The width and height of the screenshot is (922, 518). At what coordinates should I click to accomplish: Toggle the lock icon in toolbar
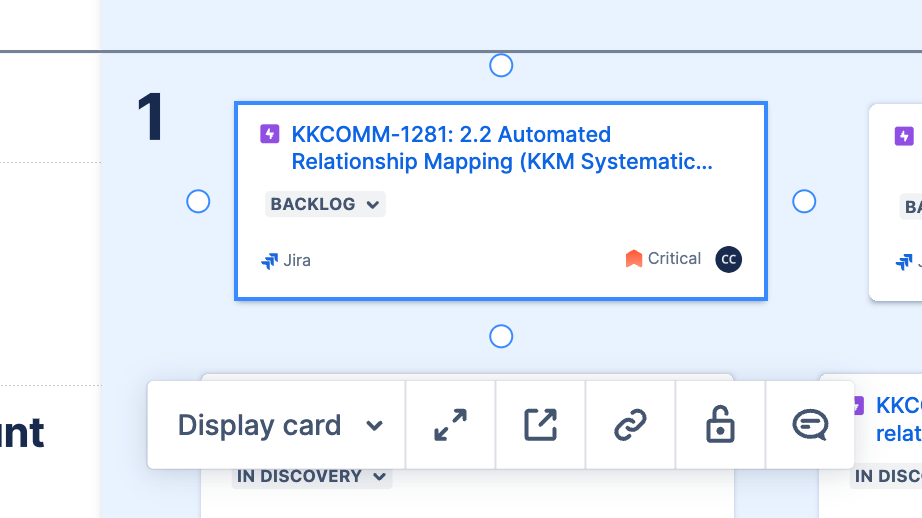click(720, 425)
